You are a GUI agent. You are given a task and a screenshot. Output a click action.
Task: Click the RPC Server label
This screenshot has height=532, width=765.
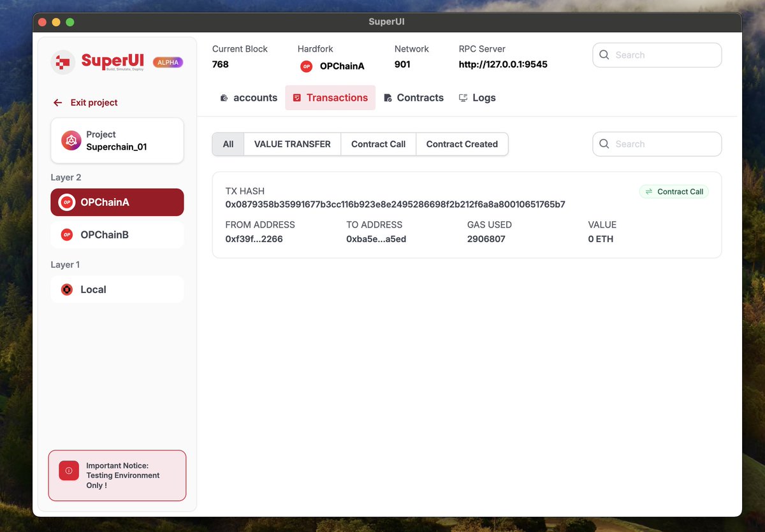[482, 49]
